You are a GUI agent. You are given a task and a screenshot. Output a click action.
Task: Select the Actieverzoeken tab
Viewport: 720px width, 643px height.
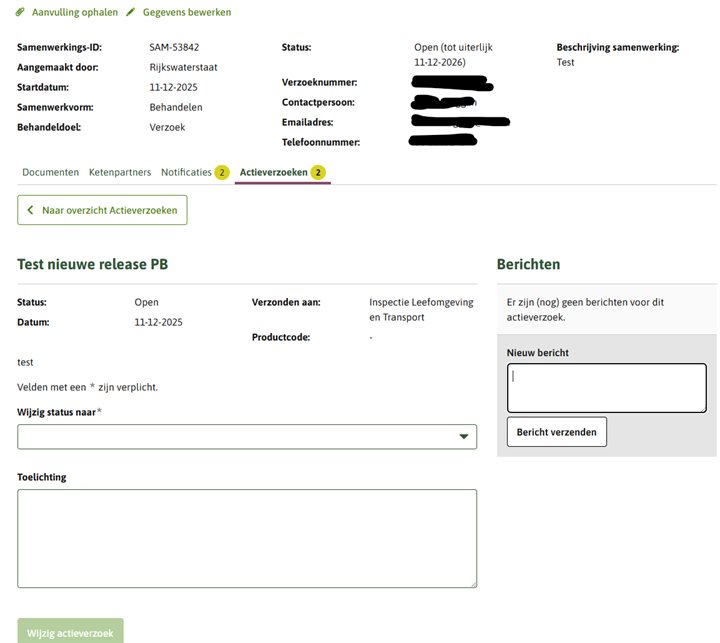point(282,172)
